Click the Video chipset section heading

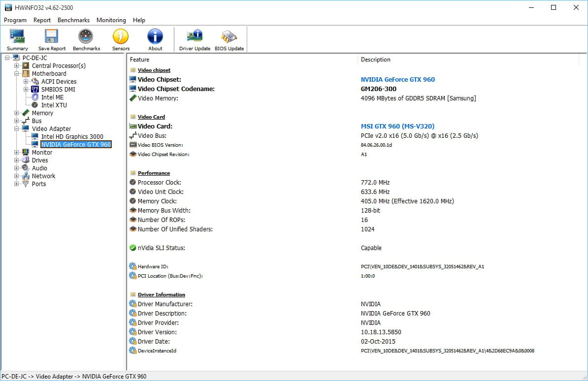click(x=154, y=70)
